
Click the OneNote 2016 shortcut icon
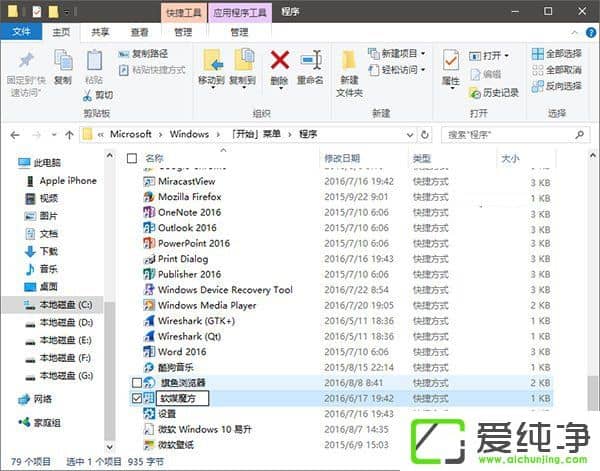pos(149,212)
